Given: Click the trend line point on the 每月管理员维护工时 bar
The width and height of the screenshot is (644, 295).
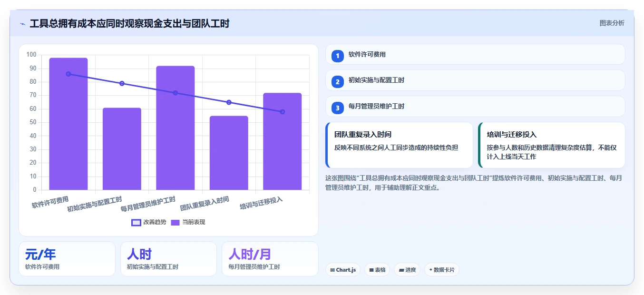Looking at the screenshot, I should (x=176, y=93).
